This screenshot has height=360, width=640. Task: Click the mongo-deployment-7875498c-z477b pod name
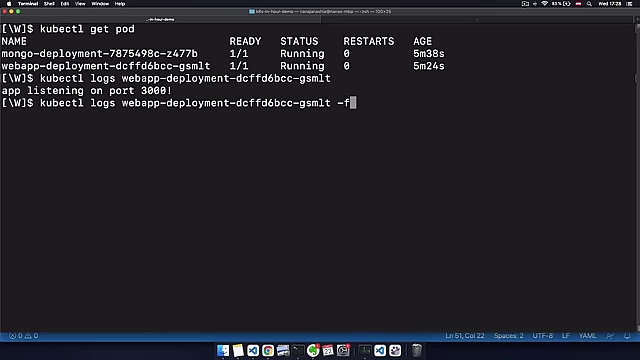[100, 54]
